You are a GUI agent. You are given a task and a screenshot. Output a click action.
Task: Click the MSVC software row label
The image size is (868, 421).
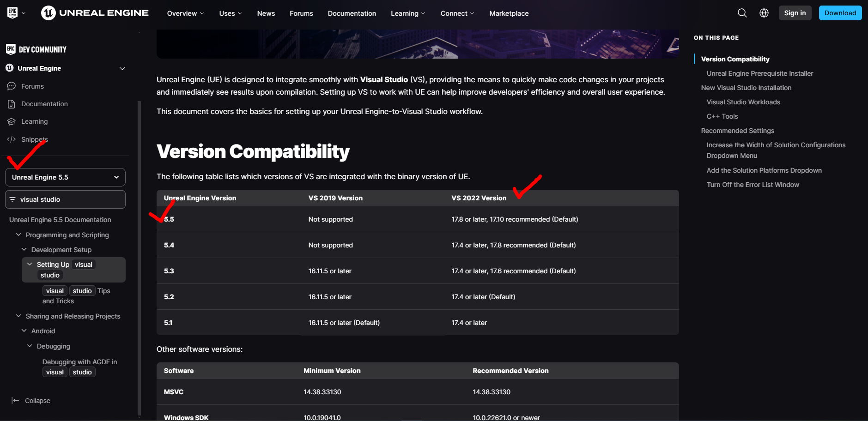(174, 392)
